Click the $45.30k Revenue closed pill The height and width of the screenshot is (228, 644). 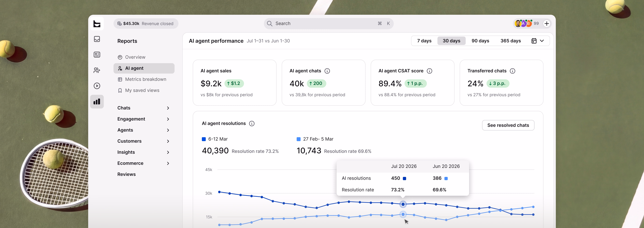click(146, 24)
